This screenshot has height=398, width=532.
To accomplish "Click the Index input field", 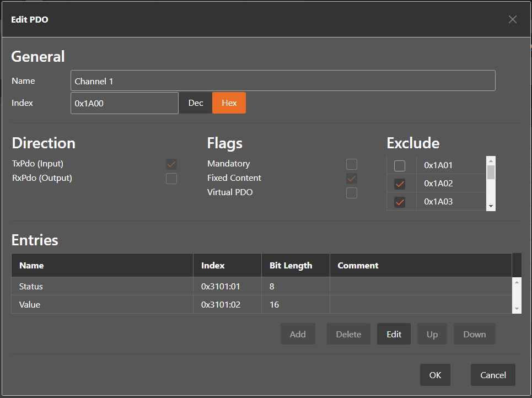I will [125, 103].
